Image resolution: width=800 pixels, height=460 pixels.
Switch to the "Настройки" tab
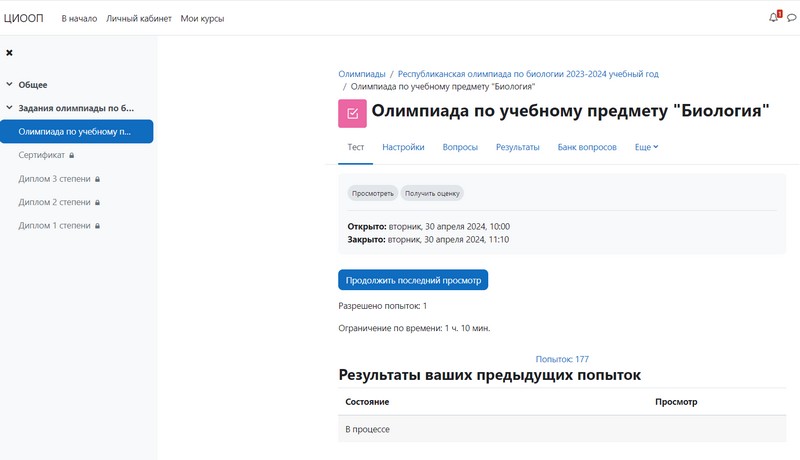click(x=403, y=147)
